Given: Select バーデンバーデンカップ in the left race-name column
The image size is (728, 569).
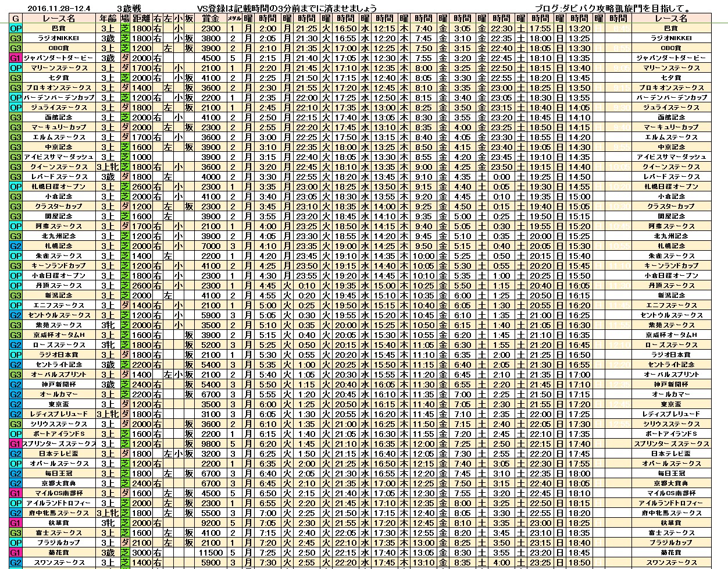Looking at the screenshot, I should click(x=59, y=98).
